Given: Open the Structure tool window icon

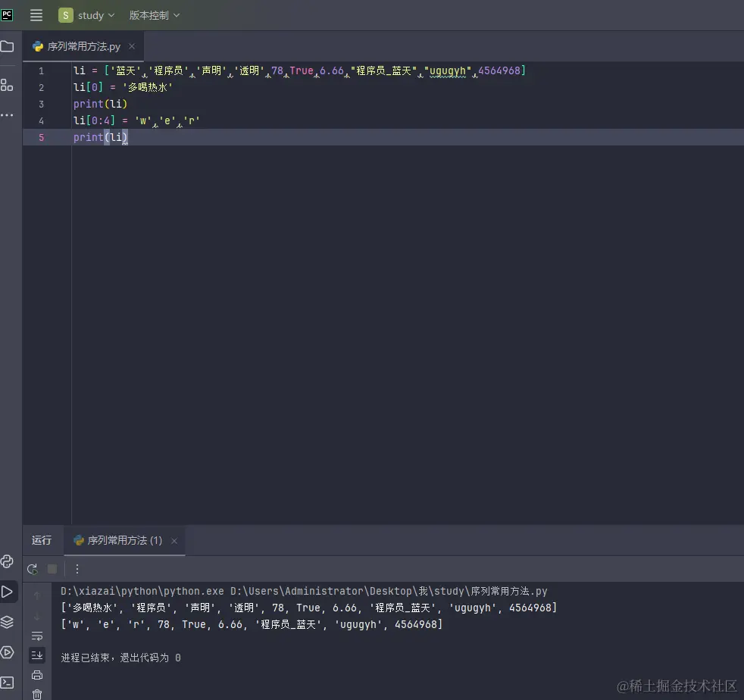Looking at the screenshot, I should pos(7,85).
